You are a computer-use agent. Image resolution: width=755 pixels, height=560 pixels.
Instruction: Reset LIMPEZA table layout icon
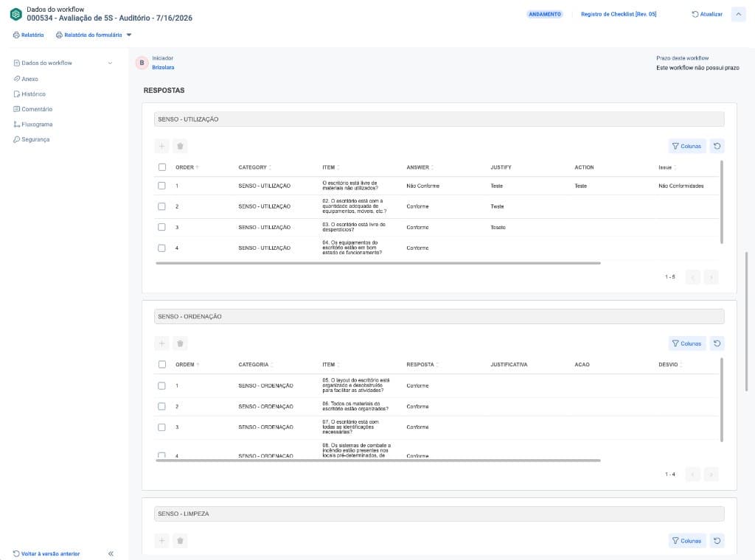coord(717,541)
